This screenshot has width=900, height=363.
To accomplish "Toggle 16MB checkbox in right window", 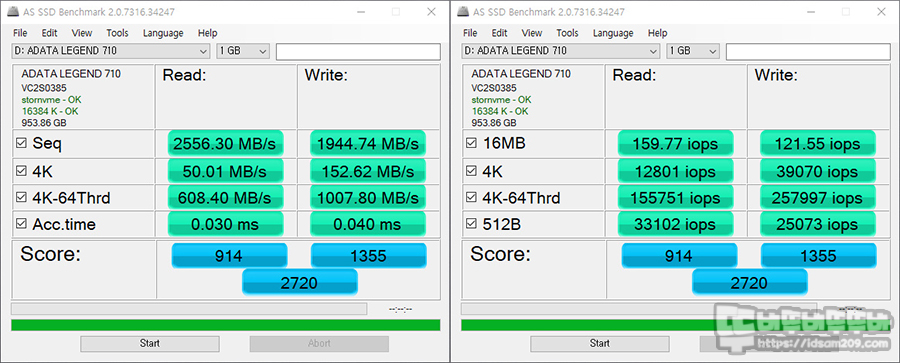I will (x=471, y=144).
